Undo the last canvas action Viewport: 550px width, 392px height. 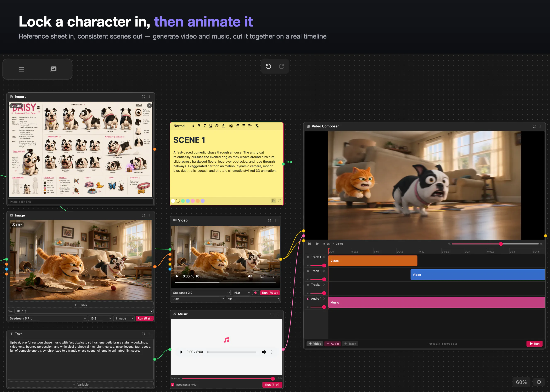pyautogui.click(x=268, y=66)
